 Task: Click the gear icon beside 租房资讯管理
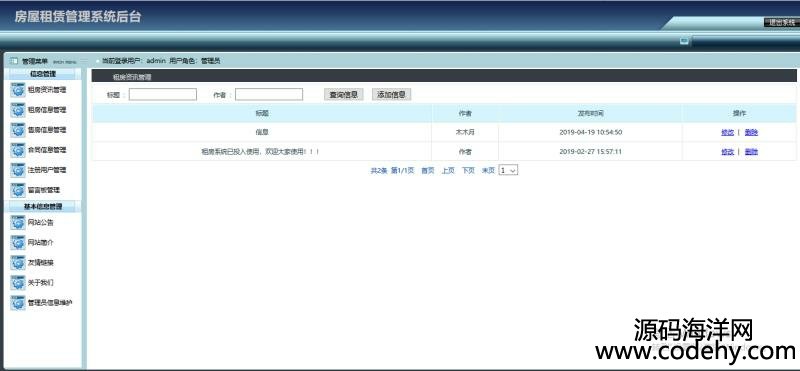coord(18,90)
